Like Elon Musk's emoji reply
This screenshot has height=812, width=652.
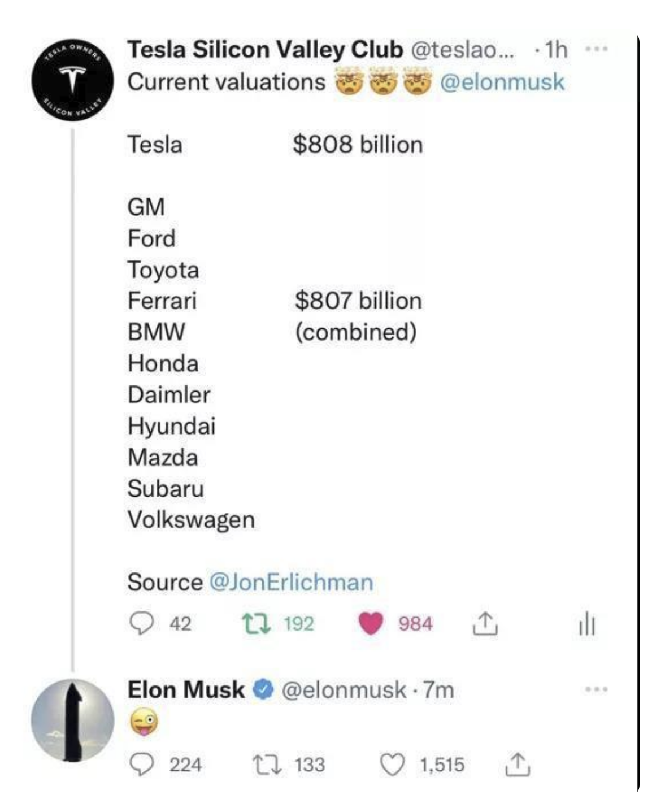(392, 765)
